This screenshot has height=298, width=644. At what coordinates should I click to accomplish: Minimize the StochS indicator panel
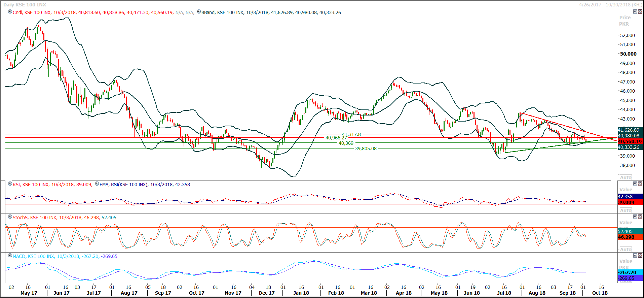[635, 217]
